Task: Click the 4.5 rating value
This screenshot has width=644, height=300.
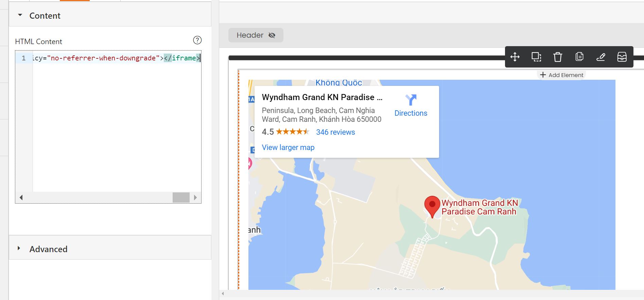Action: (x=268, y=132)
